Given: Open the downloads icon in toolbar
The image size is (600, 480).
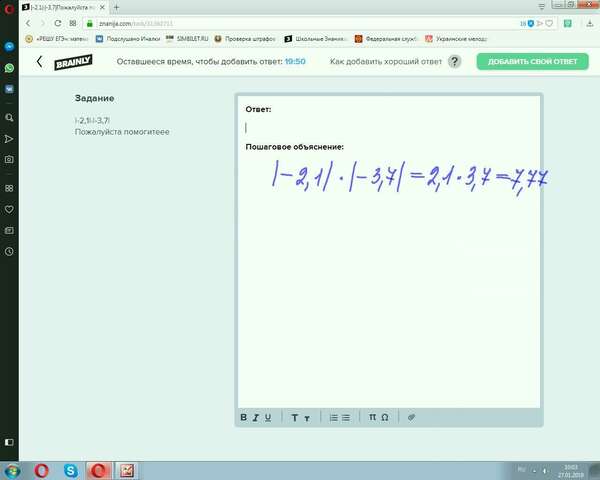Looking at the screenshot, I should tap(590, 24).
